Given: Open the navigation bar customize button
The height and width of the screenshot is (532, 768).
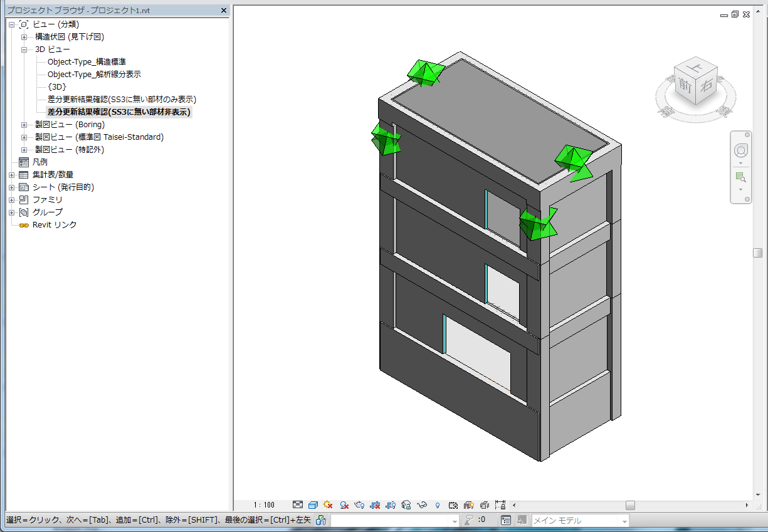Looking at the screenshot, I should coord(747,199).
